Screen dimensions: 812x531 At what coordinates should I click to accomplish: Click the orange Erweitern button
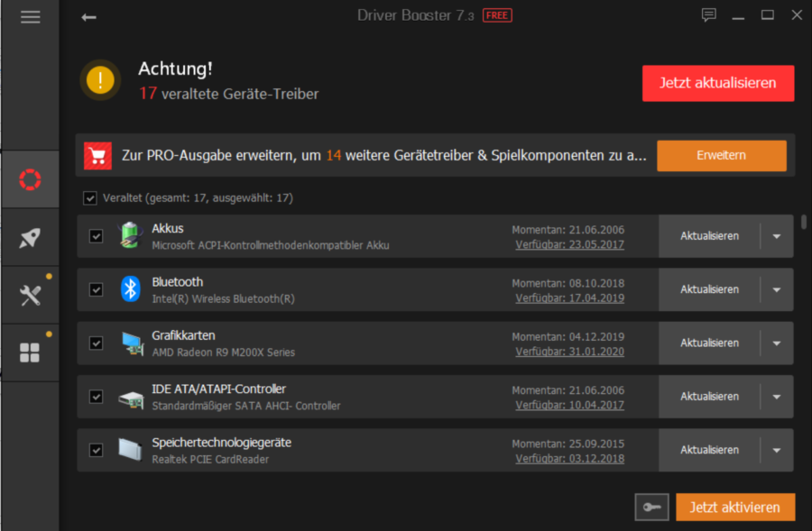pyautogui.click(x=721, y=155)
